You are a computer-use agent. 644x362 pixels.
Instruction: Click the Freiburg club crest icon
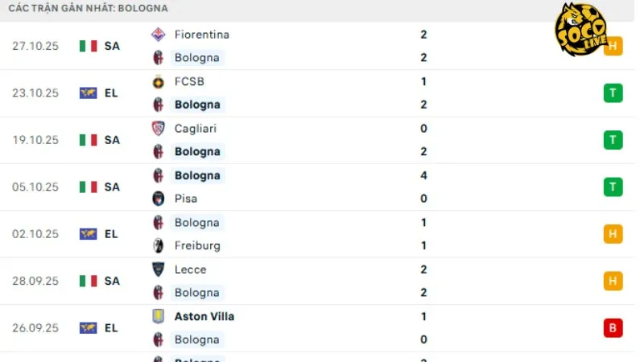point(158,245)
